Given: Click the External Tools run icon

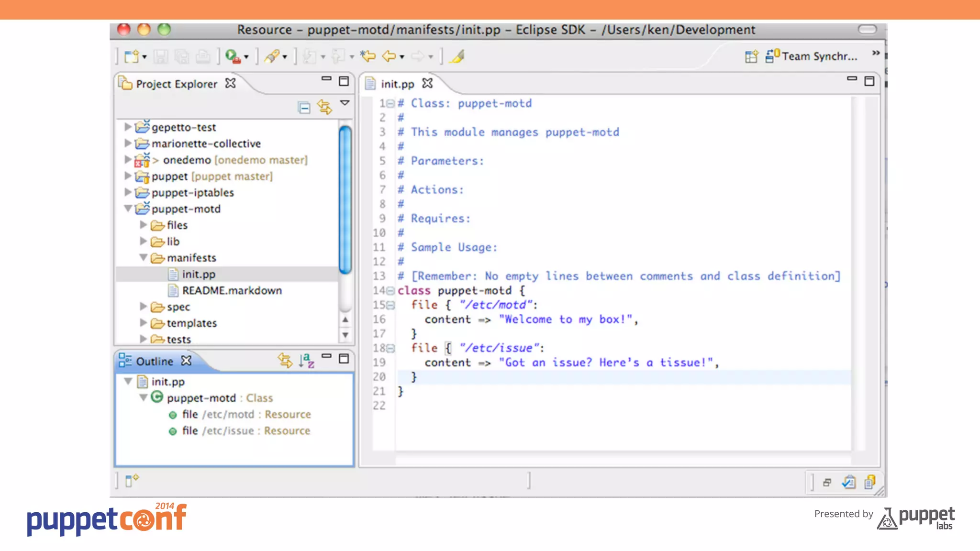Looking at the screenshot, I should click(x=233, y=56).
